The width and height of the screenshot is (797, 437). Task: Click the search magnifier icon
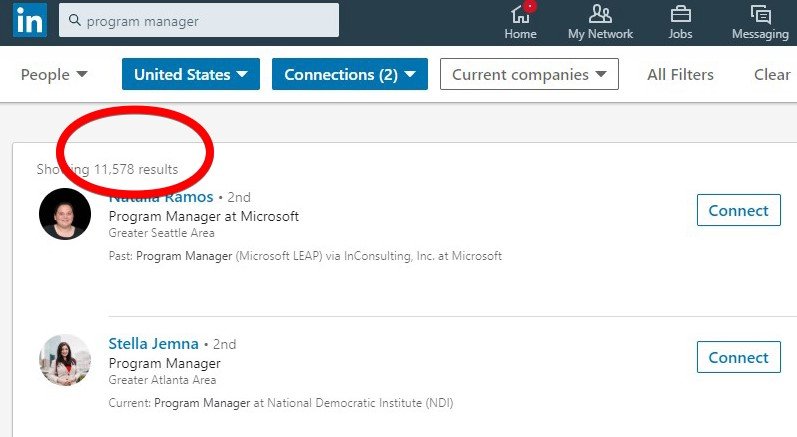pos(75,20)
